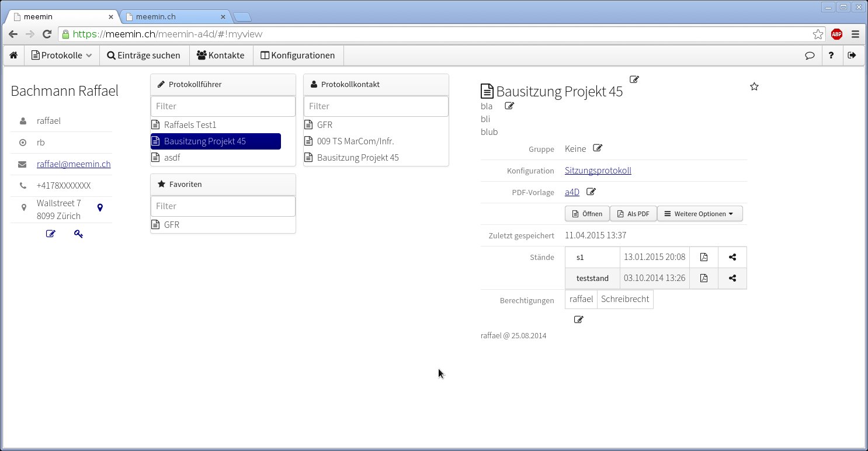The height and width of the screenshot is (451, 868).
Task: Click the raffael@meemin.ch email link
Action: [x=74, y=164]
